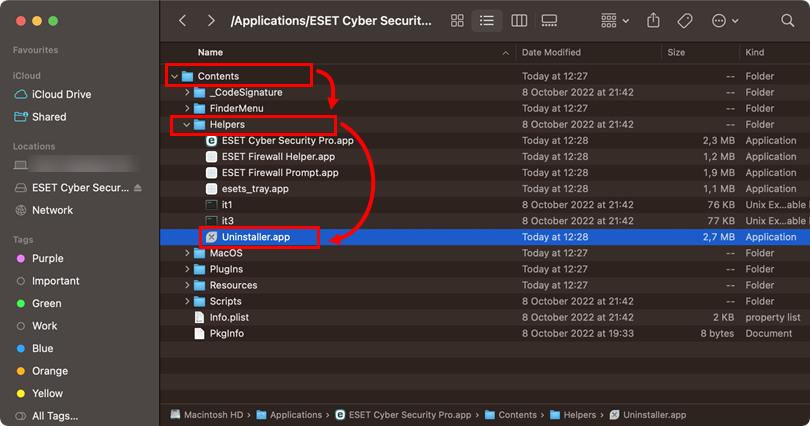
Task: Open iCloud Drive in sidebar
Action: tap(53, 94)
